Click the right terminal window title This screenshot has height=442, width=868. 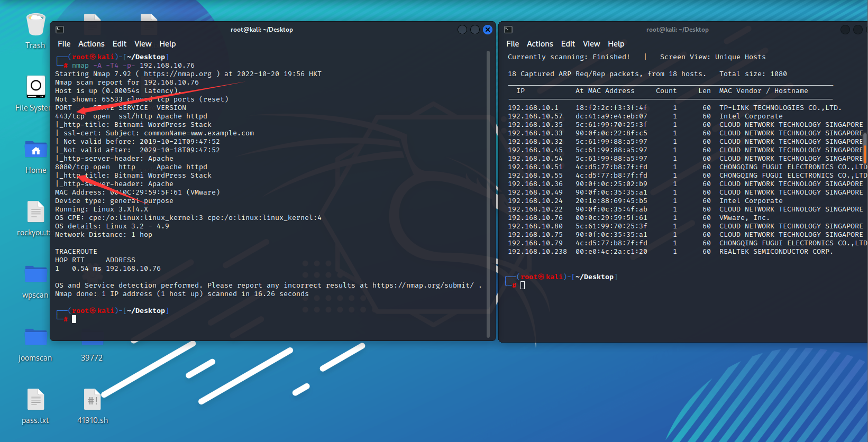678,30
